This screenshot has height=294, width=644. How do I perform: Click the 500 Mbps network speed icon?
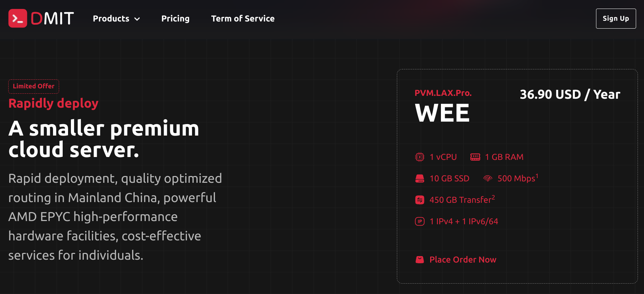pyautogui.click(x=488, y=178)
